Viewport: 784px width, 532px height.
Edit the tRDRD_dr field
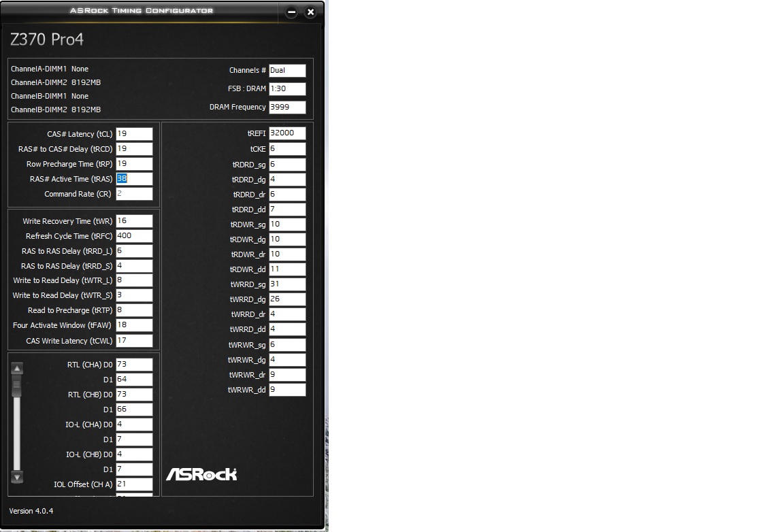(287, 195)
